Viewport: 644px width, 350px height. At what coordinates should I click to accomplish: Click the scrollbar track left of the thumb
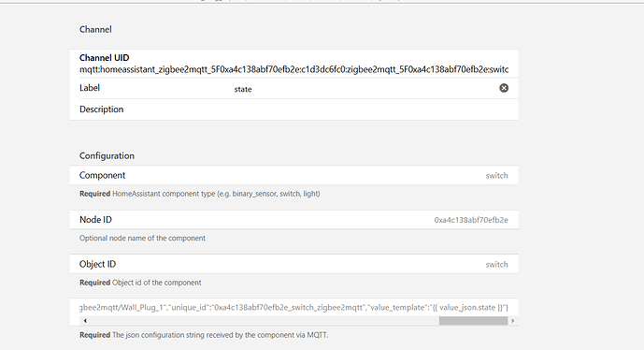(264, 321)
